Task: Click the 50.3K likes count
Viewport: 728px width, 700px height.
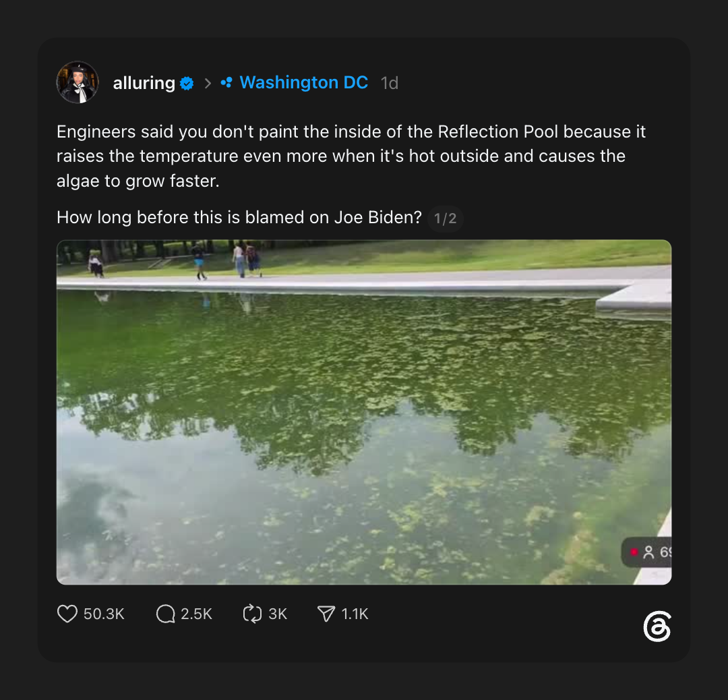Action: tap(104, 614)
